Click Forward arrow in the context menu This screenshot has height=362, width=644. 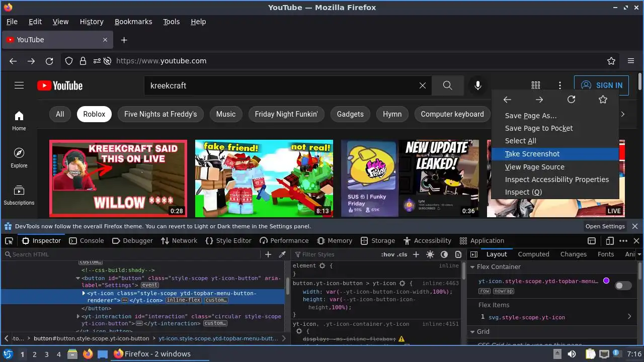[539, 100]
